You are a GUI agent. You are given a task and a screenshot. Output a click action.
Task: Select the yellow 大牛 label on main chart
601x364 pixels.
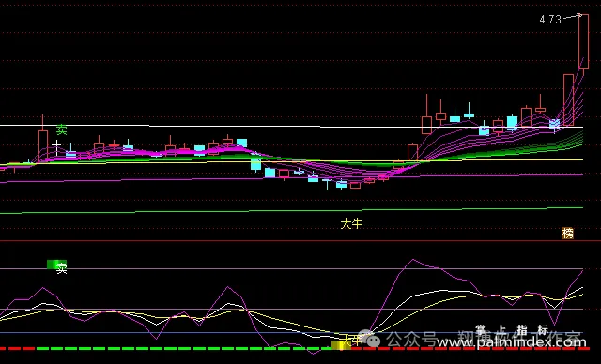pyautogui.click(x=351, y=223)
